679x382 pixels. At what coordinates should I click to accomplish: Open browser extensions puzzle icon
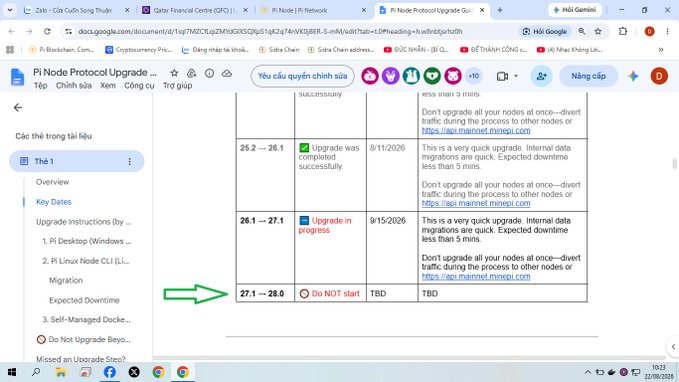623,31
